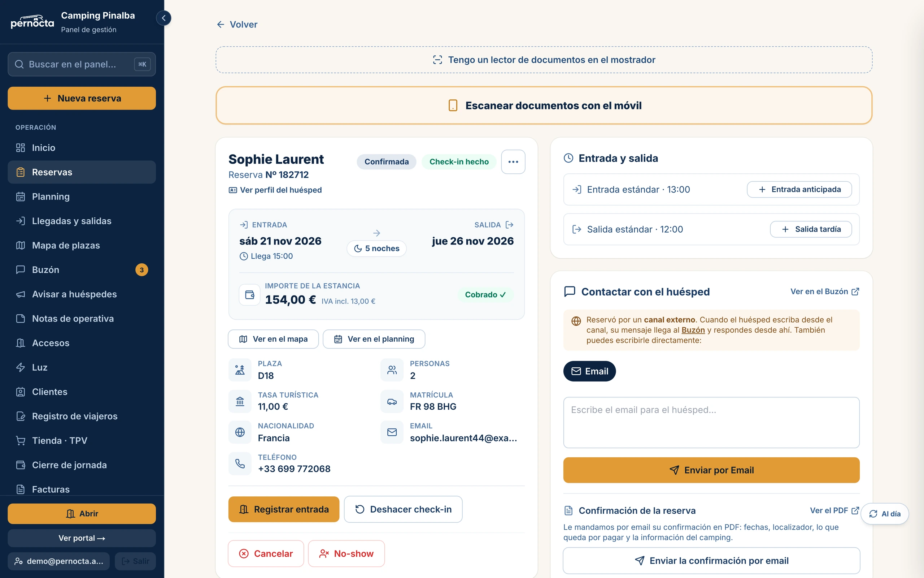Go back with the Volver link

pyautogui.click(x=237, y=25)
